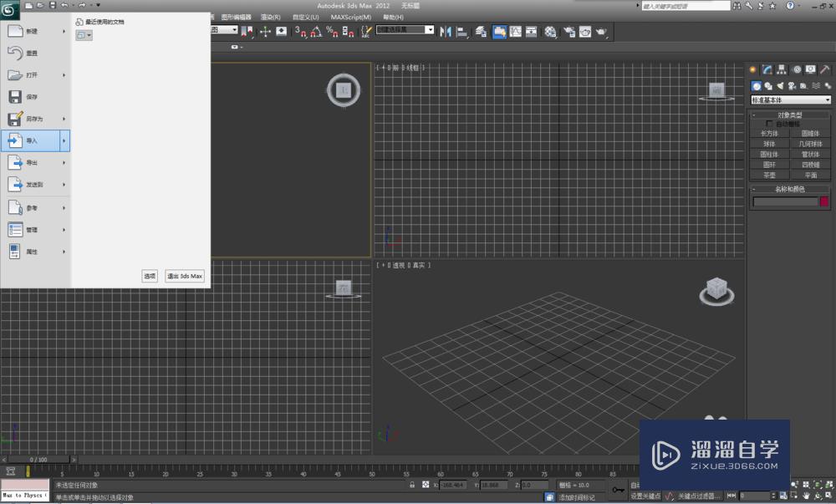Open the Modify panel tab icon
Screen dimensions: 836x504
click(767, 69)
